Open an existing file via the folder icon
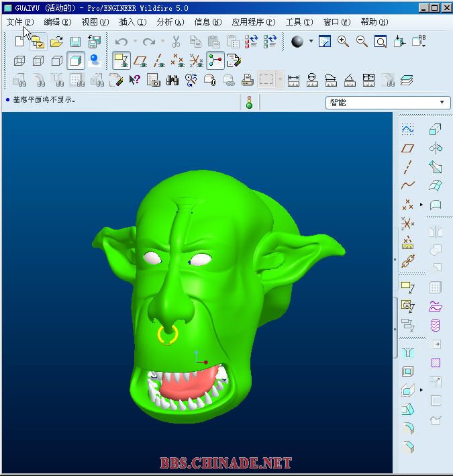453x476 pixels. tap(56, 41)
